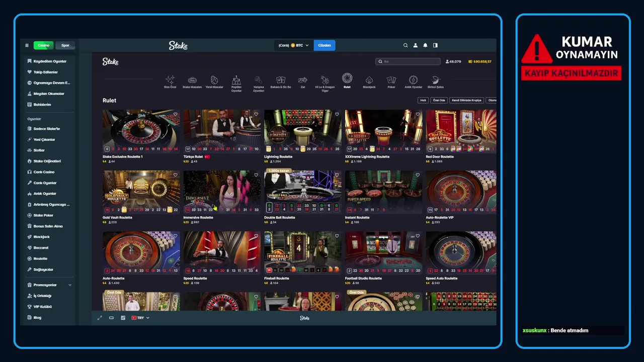
Task: Select the Popüler Oyunlar podium icon
Action: tap(236, 79)
